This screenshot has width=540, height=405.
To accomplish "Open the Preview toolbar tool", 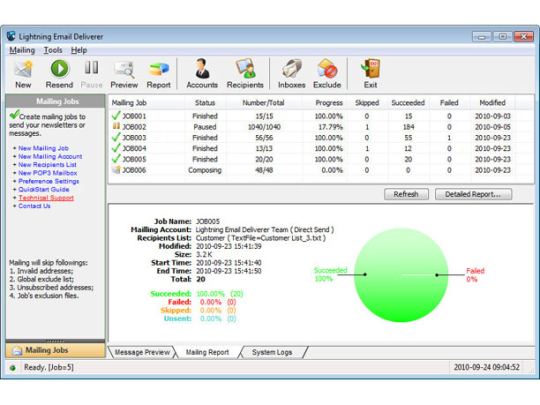I will pos(124,74).
